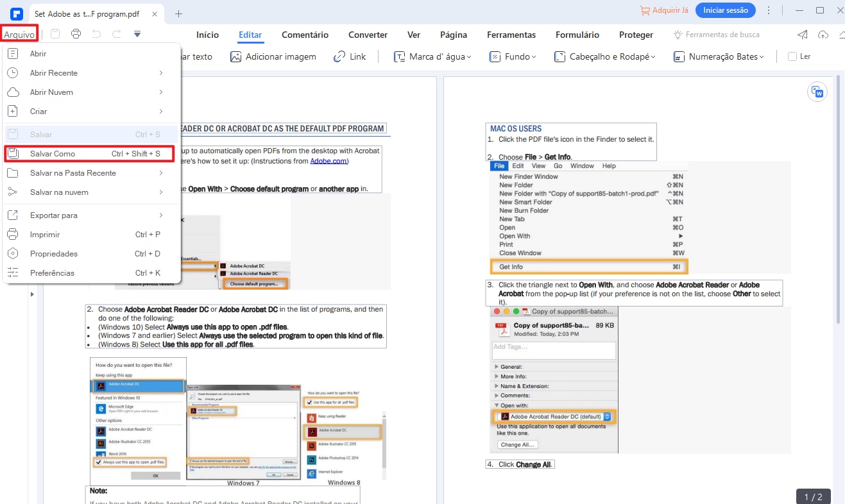Open the Arquivo menu
Viewport: 845px width, 504px height.
(x=19, y=34)
